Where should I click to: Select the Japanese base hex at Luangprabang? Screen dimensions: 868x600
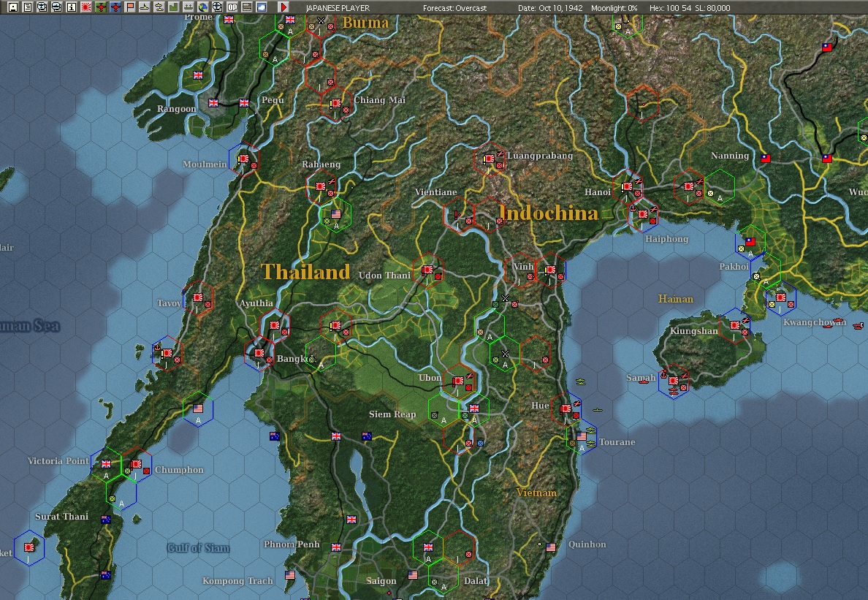pyautogui.click(x=490, y=159)
